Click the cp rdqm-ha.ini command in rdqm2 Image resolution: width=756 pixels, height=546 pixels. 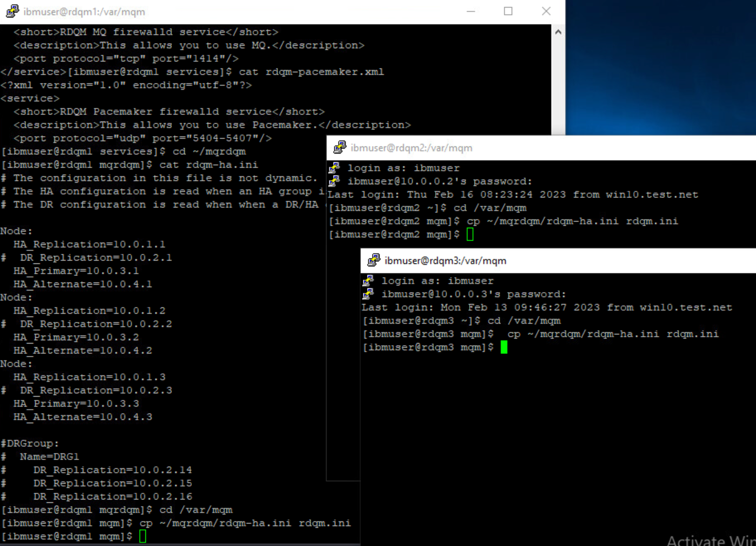[572, 221]
